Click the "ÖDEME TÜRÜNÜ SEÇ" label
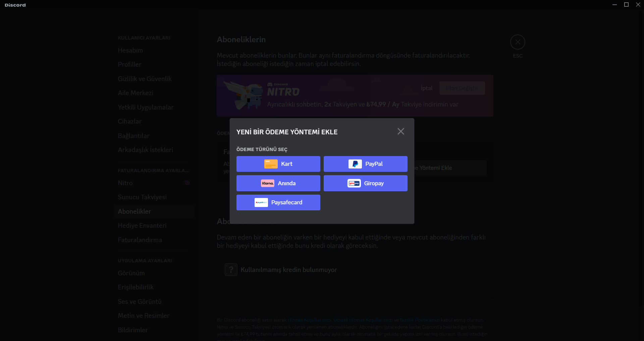 (x=262, y=149)
